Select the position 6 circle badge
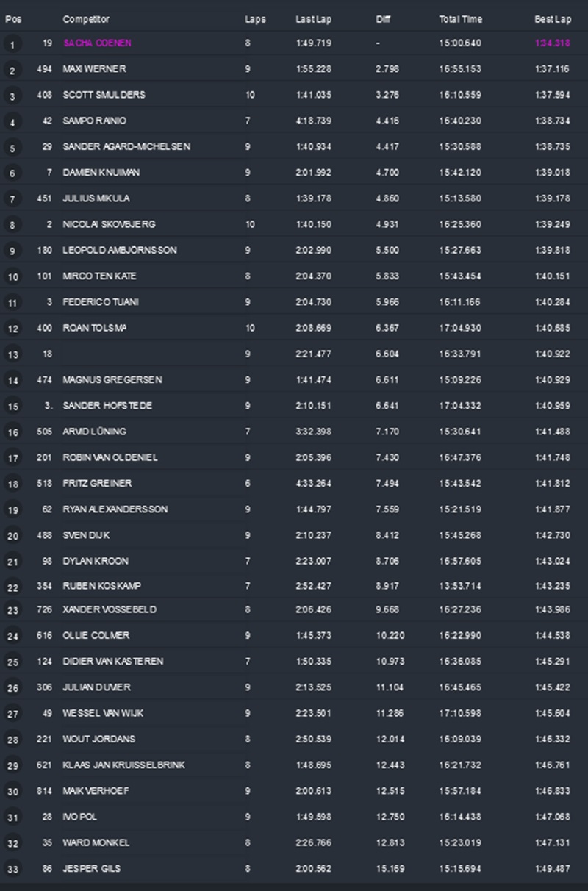This screenshot has width=588, height=891. (x=12, y=173)
